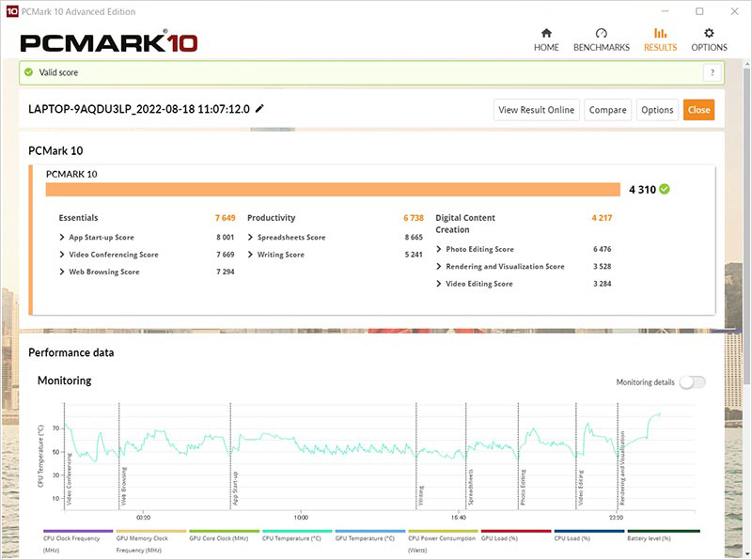Image resolution: width=752 pixels, height=560 pixels.
Task: Expand the Spreadsheets Score row
Action: pyautogui.click(x=251, y=238)
